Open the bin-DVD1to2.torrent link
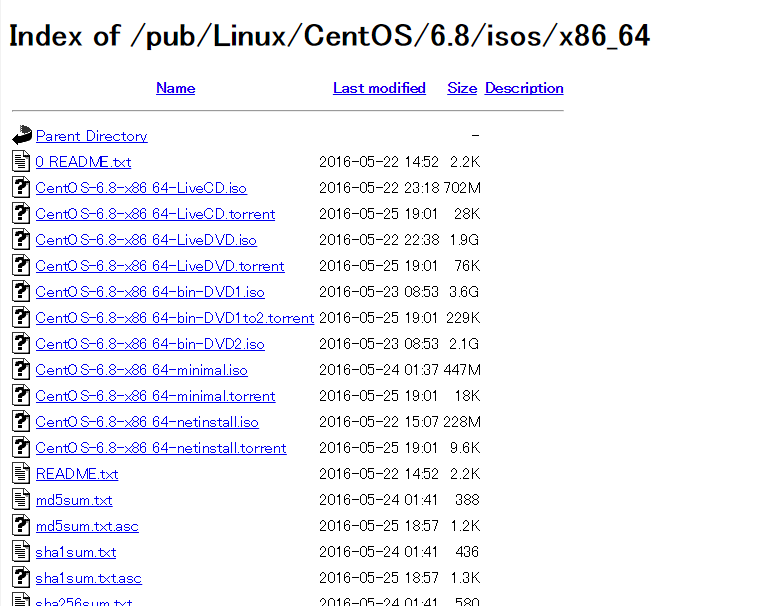This screenshot has height=606, width=763. tap(175, 318)
